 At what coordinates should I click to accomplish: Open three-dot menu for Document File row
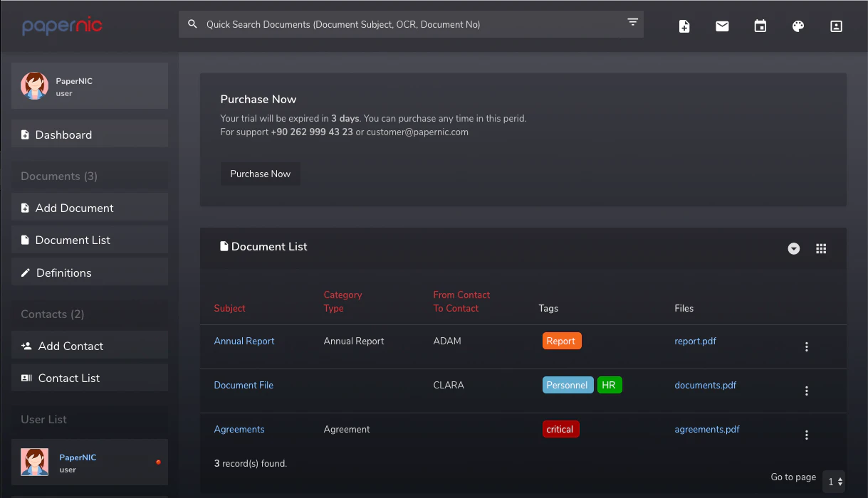[806, 391]
